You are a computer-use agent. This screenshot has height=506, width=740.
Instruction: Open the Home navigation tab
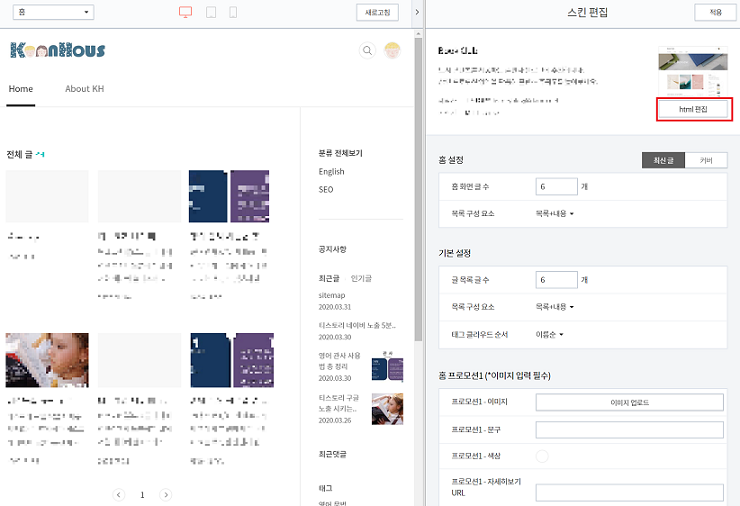click(21, 89)
